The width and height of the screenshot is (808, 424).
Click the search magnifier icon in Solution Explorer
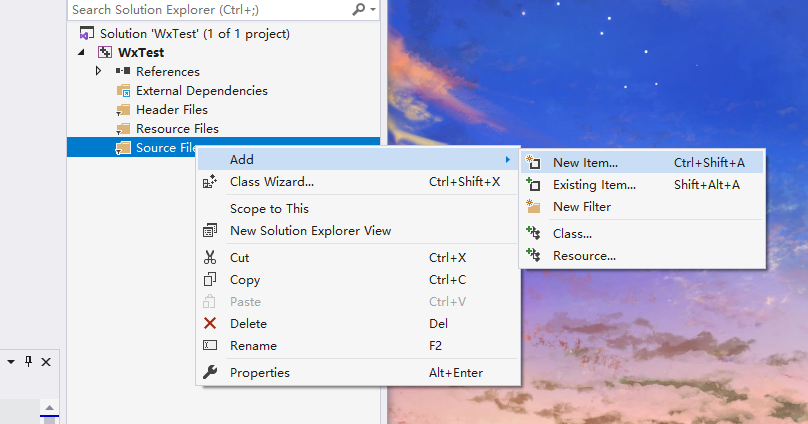click(x=359, y=9)
